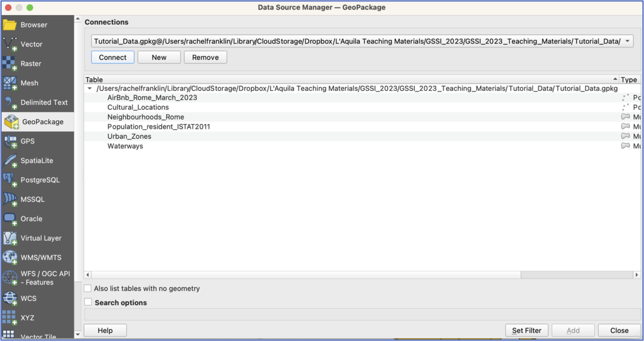Switch to the Virtual Layer tab

point(38,238)
